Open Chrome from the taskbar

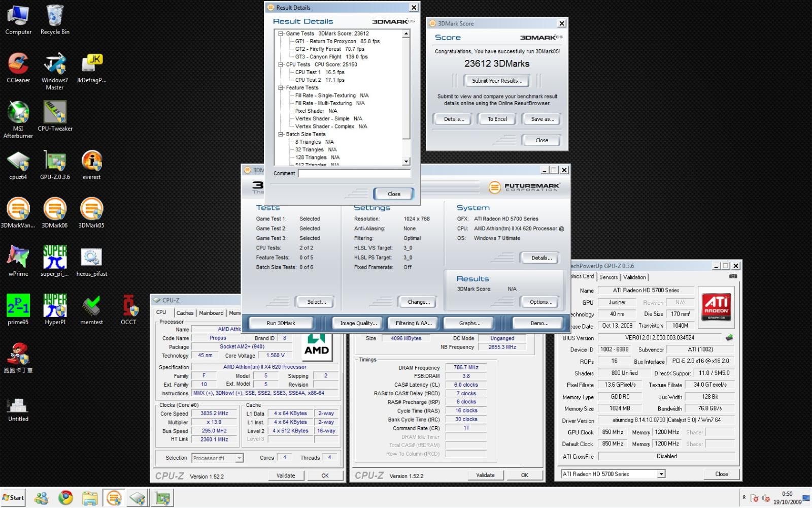pyautogui.click(x=65, y=498)
